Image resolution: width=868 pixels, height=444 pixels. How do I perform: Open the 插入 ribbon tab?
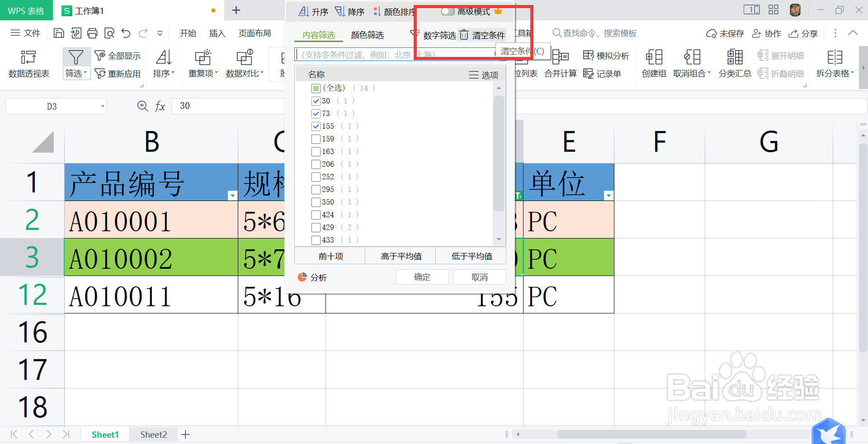click(x=217, y=33)
